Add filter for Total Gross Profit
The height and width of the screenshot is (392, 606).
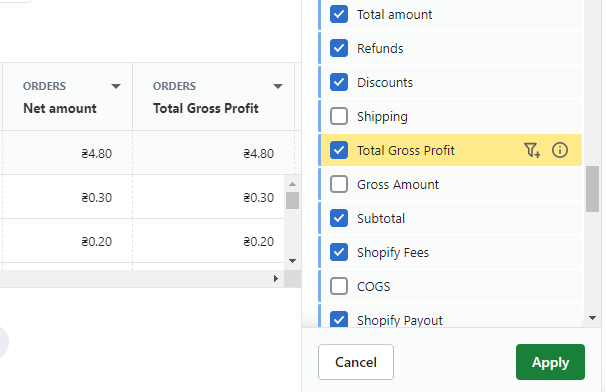coord(532,150)
